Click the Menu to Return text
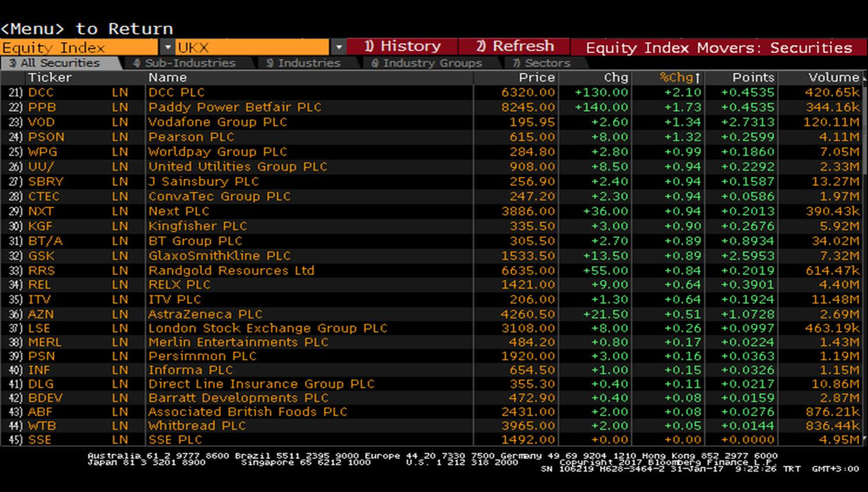Viewport: 868px width, 492px height. (x=87, y=28)
